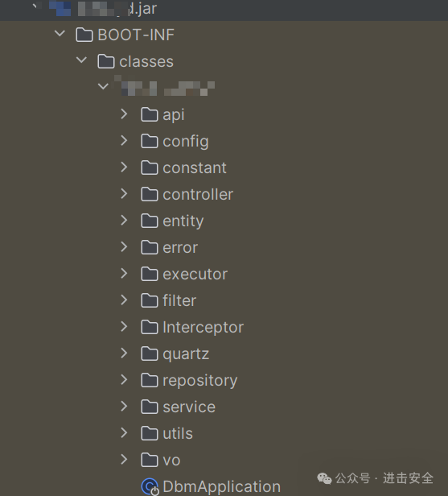Click the filter folder icon

(150, 300)
